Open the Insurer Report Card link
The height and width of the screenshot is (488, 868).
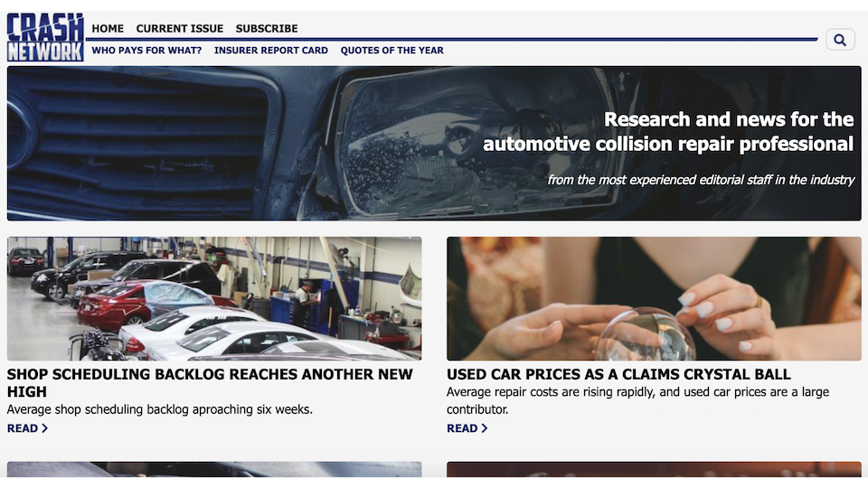click(271, 51)
